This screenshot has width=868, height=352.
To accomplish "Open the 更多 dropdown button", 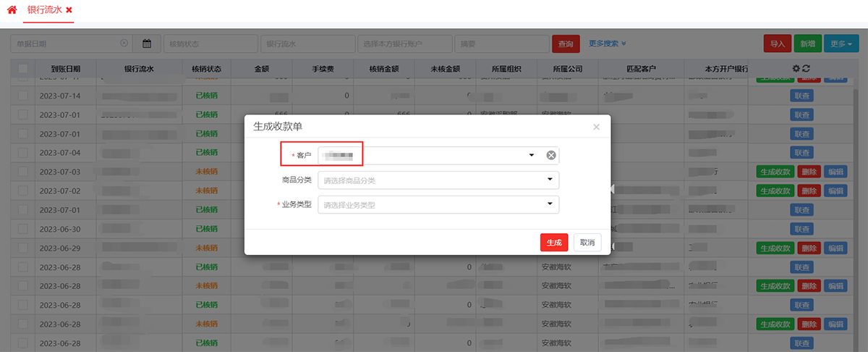I will coord(840,43).
